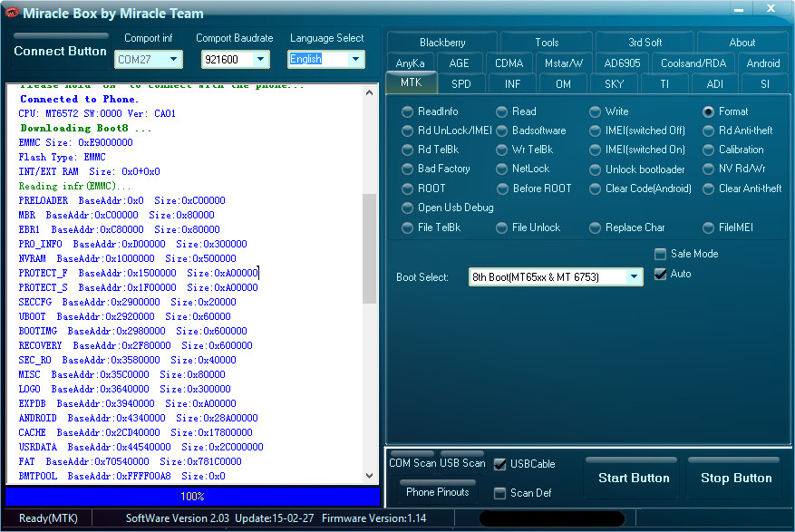Click the COM Scan button
Image resolution: width=795 pixels, height=532 pixels.
pyautogui.click(x=412, y=462)
